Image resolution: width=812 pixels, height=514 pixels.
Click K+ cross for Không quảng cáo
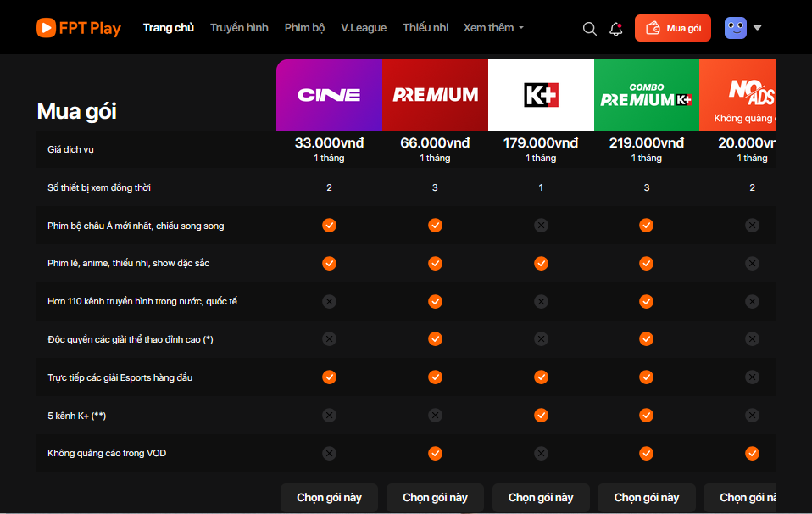point(541,454)
